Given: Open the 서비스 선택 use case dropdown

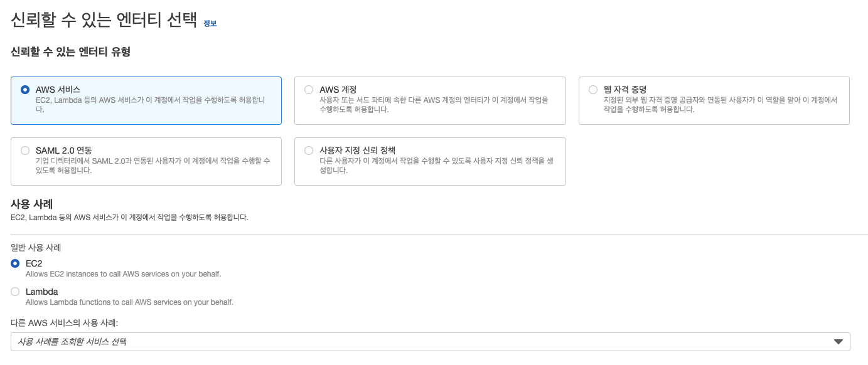Looking at the screenshot, I should coord(430,342).
